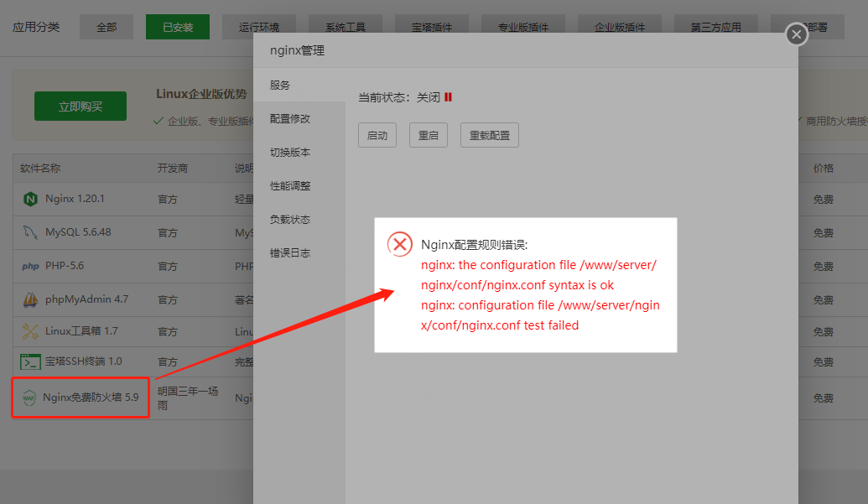Select the 已安装 category filter
The height and width of the screenshot is (504, 868).
tap(178, 27)
